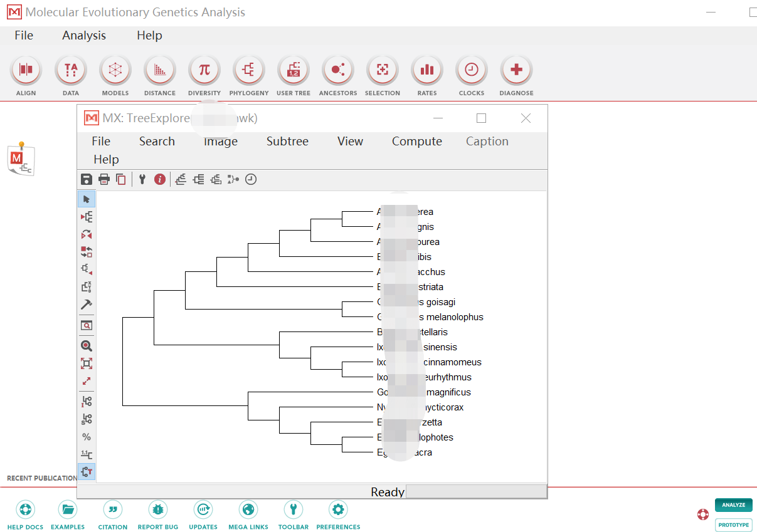
Task: Select the arrow pointer tool in the side toolbar
Action: pos(87,199)
